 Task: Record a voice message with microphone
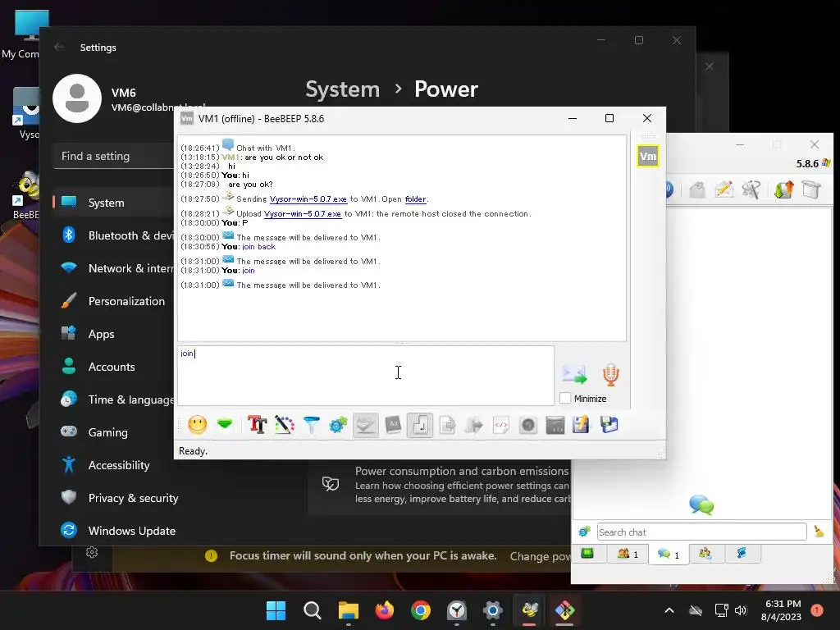coord(610,374)
